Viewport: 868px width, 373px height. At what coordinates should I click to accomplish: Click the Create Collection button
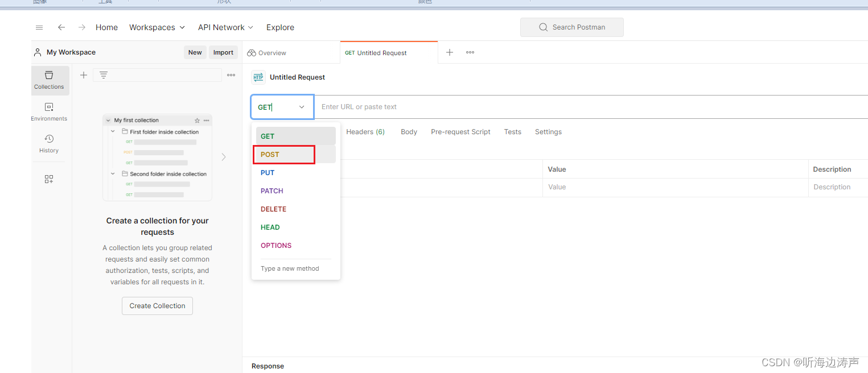pyautogui.click(x=157, y=305)
